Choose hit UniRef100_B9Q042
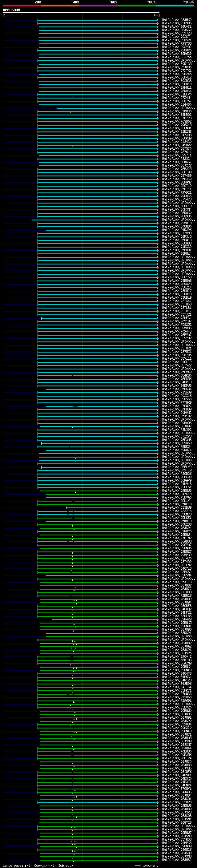 177,656
